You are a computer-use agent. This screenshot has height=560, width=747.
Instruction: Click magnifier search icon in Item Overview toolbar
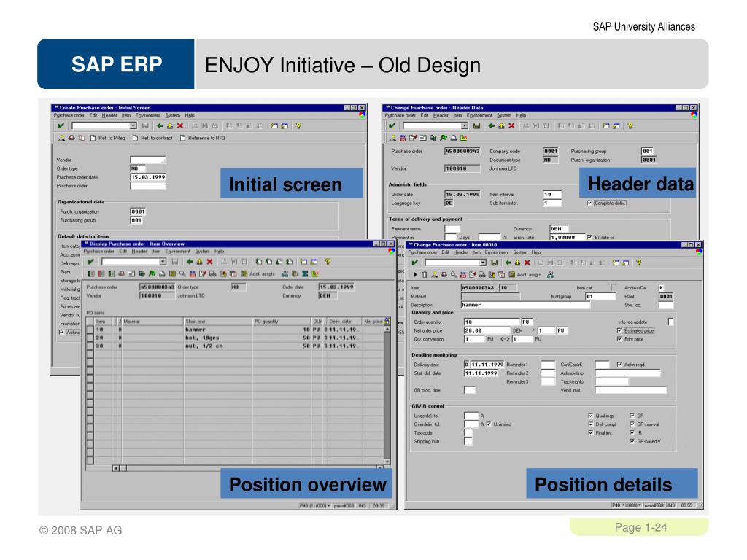point(182,274)
